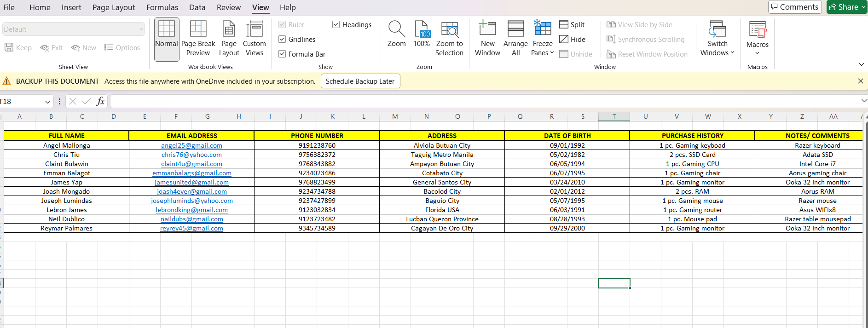
Task: Click Exit sheet view
Action: 52,48
